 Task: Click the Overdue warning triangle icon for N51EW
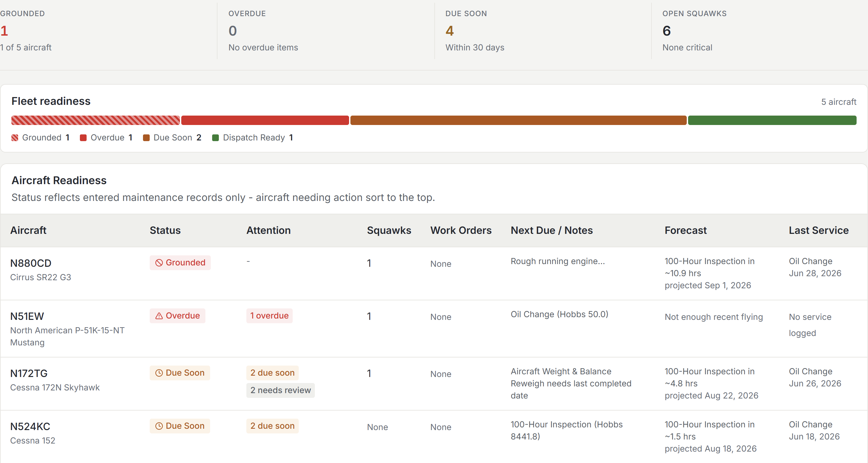159,316
